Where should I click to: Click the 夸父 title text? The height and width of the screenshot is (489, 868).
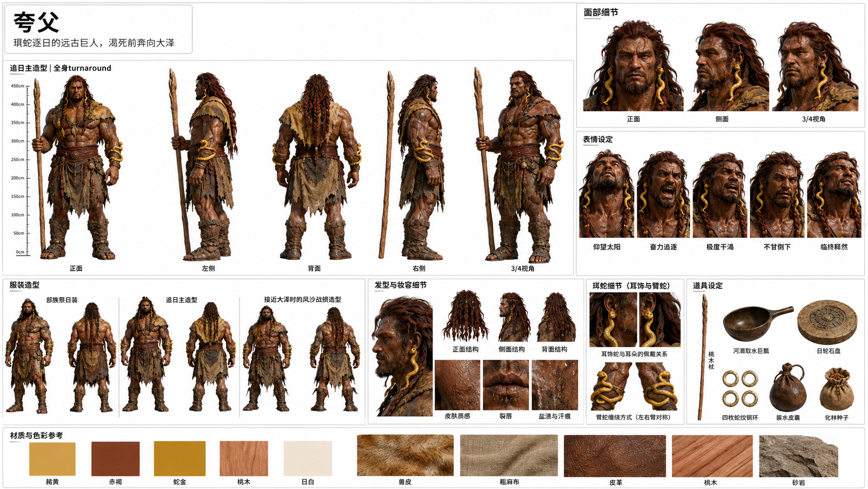[x=36, y=22]
